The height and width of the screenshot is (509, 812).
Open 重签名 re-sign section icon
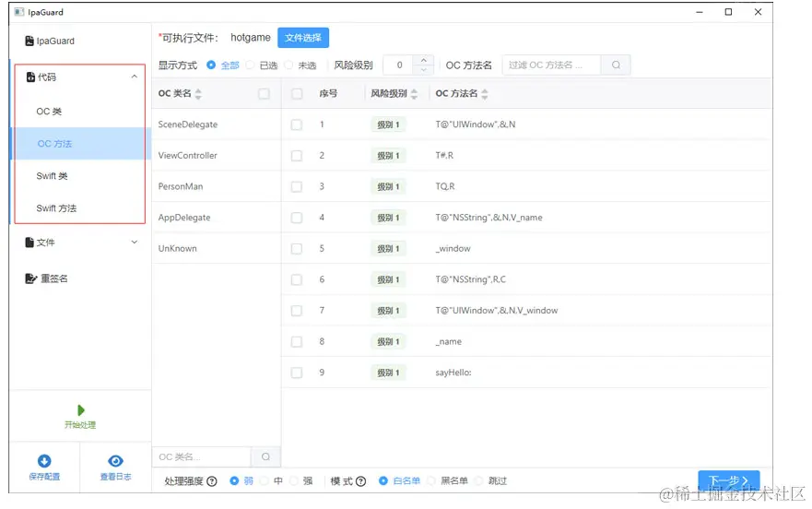31,278
